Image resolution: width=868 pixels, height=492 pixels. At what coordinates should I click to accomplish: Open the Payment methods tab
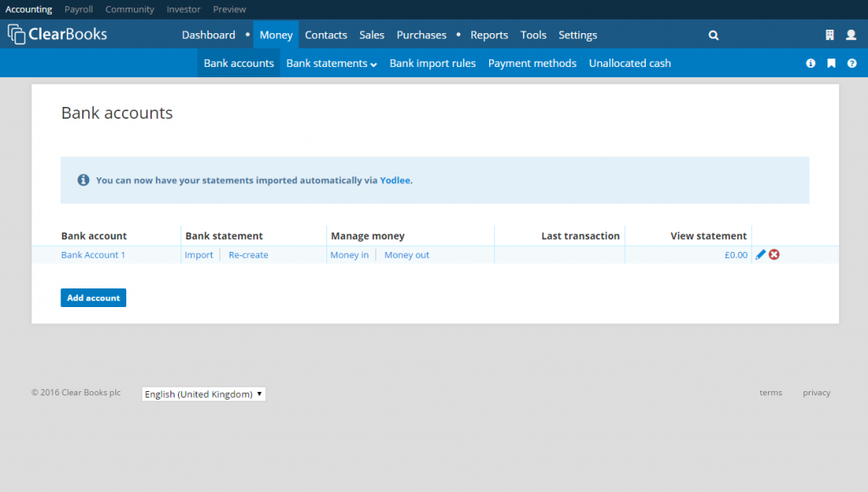coord(532,63)
